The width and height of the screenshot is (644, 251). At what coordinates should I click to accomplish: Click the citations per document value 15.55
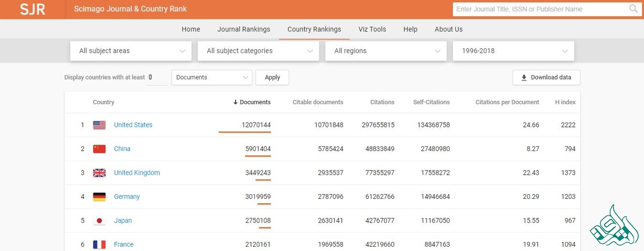531,220
